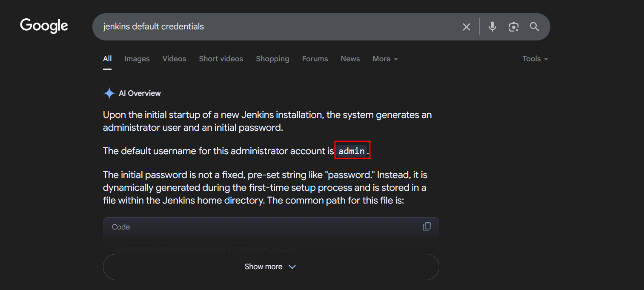Expand AI Overview with Show more
The height and width of the screenshot is (290, 644).
pyautogui.click(x=271, y=267)
